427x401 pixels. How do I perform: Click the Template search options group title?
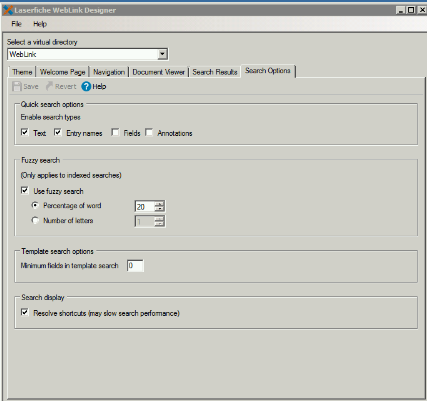(x=57, y=251)
